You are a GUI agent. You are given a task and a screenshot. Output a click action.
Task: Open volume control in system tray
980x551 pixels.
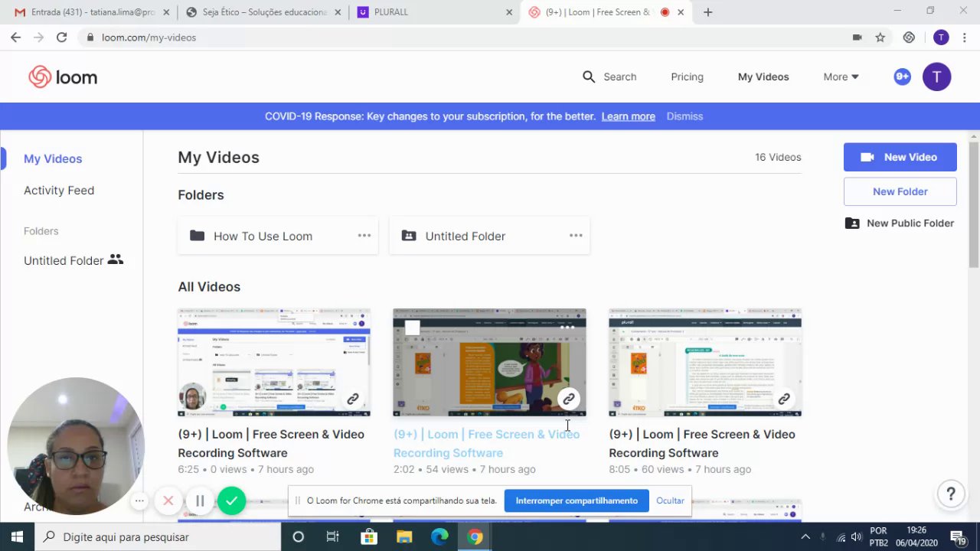click(x=856, y=536)
